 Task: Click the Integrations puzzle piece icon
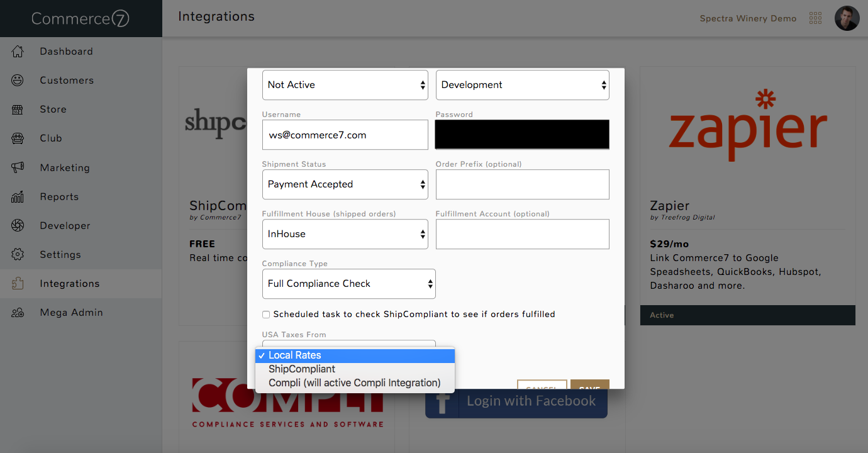[18, 284]
